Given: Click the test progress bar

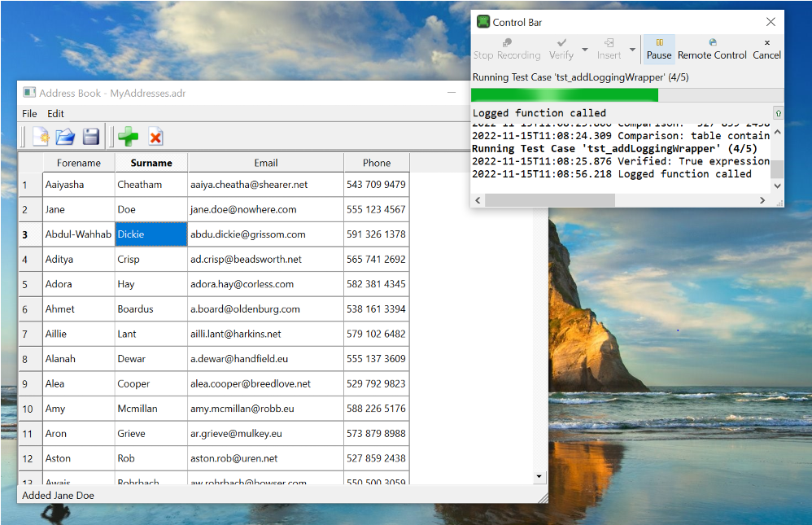Looking at the screenshot, I should pos(627,95).
